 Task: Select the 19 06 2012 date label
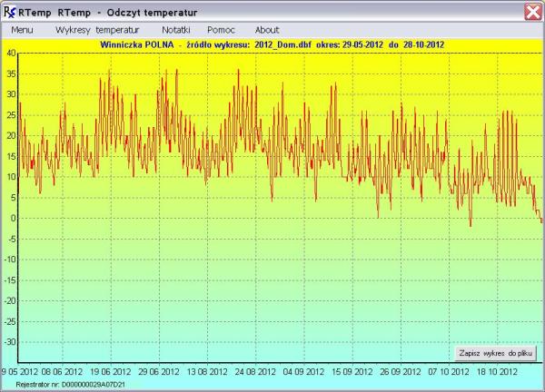[112, 370]
